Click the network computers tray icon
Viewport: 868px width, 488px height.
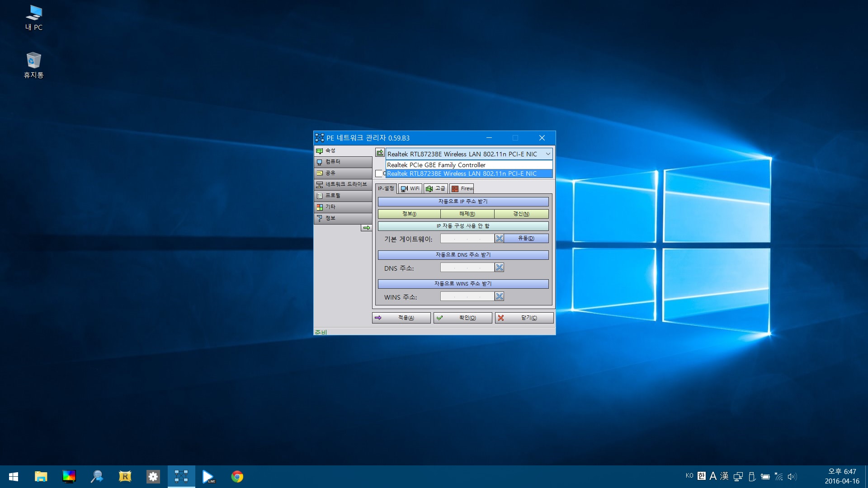pos(738,476)
